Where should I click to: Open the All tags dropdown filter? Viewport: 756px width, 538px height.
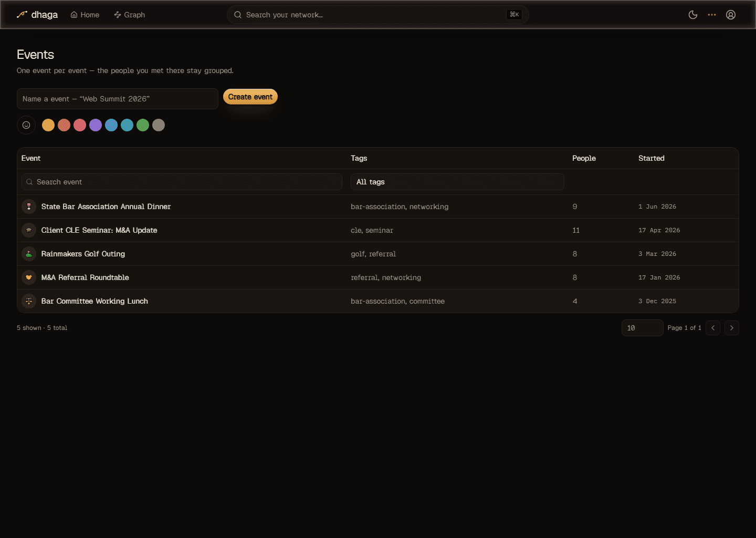457,182
